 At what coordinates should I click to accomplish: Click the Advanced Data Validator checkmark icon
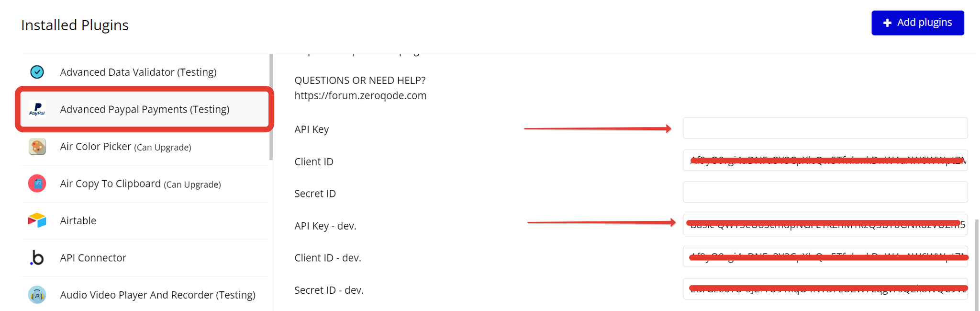coord(37,72)
